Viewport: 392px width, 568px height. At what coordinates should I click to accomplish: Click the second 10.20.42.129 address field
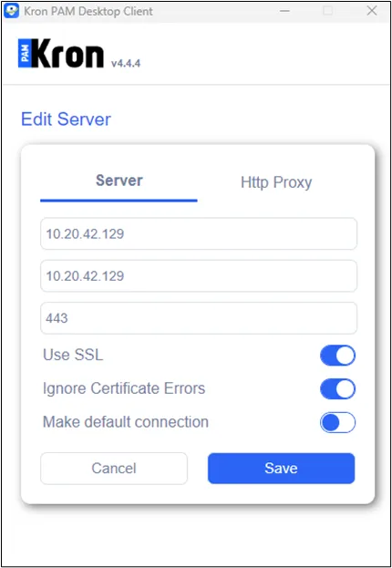(199, 276)
